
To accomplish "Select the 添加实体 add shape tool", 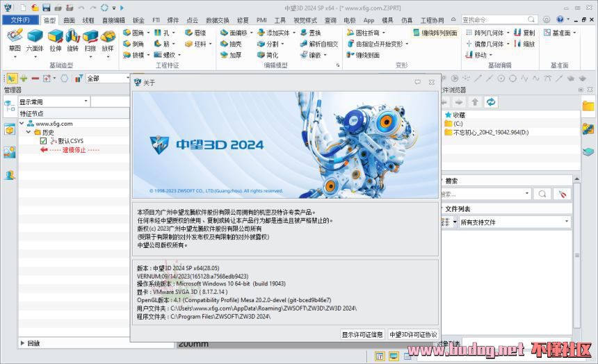I will tap(273, 33).
